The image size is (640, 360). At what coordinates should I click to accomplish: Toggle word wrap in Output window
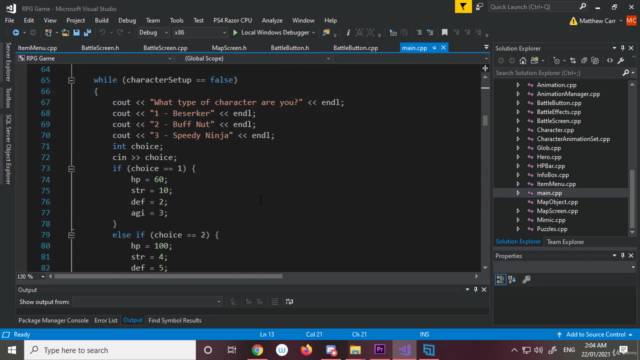click(289, 302)
